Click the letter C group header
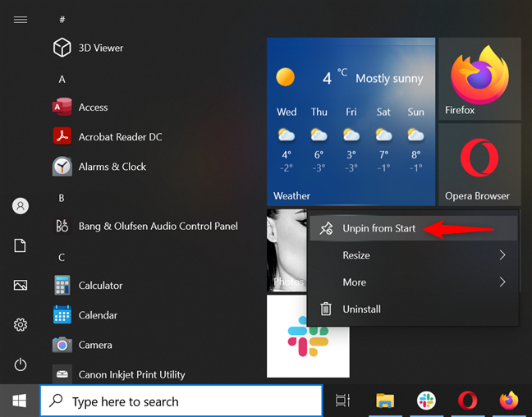The width and height of the screenshot is (532, 417). (x=62, y=258)
